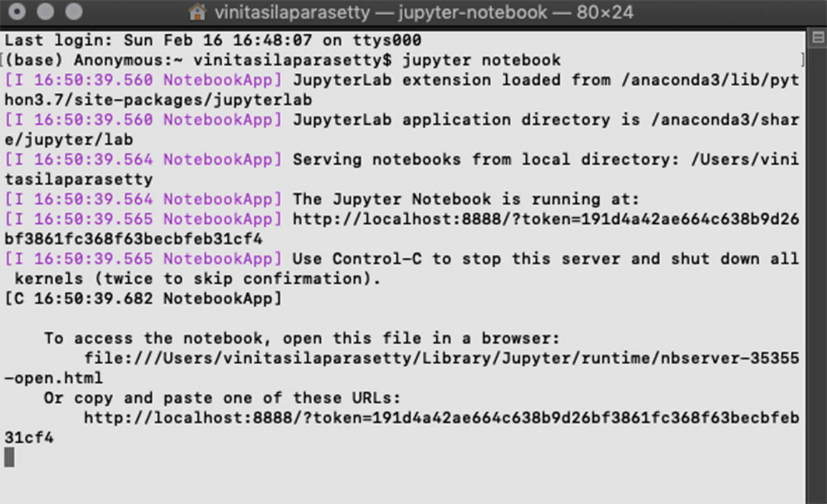Click 'Use Control-C to stop this server' text
Viewport: 827px width, 504px height.
coord(457,259)
